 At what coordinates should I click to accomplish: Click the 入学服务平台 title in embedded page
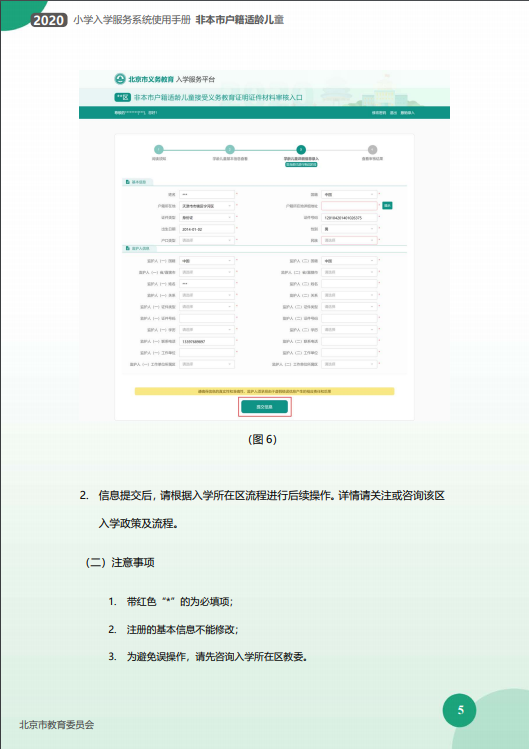[x=195, y=79]
